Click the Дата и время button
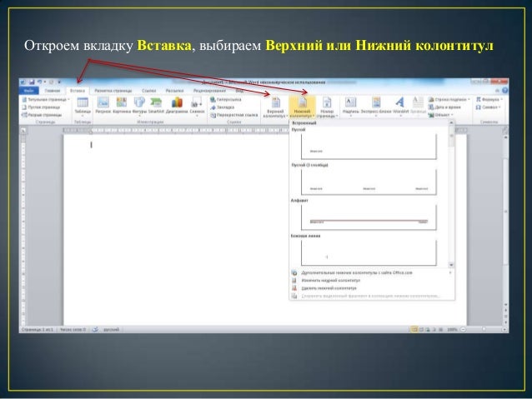This screenshot has width=532, height=399. 444,107
